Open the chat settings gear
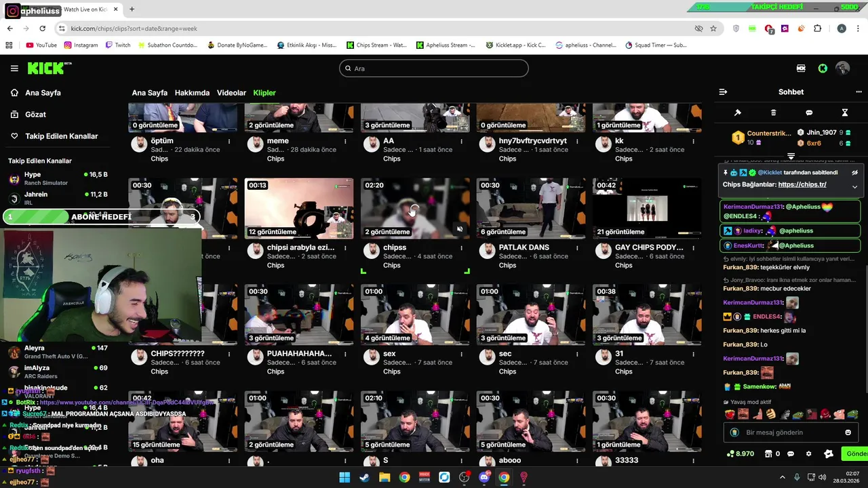 click(x=808, y=454)
